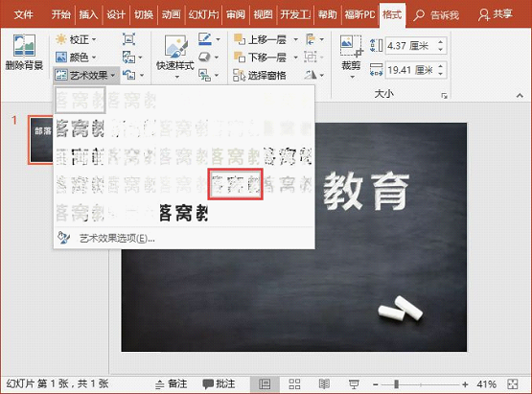The image size is (532, 394).
Task: Select the bold black glow edges thumbnail
Action: pos(183,213)
